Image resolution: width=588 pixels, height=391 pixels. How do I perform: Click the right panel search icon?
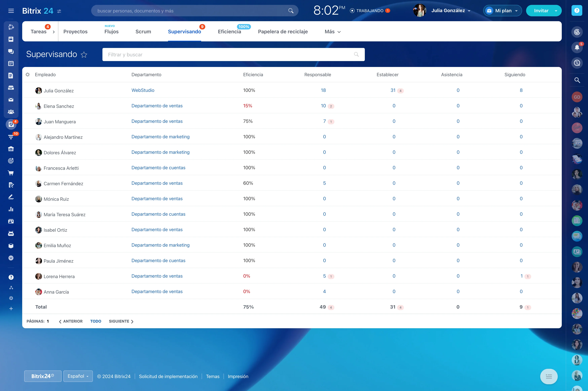(577, 80)
